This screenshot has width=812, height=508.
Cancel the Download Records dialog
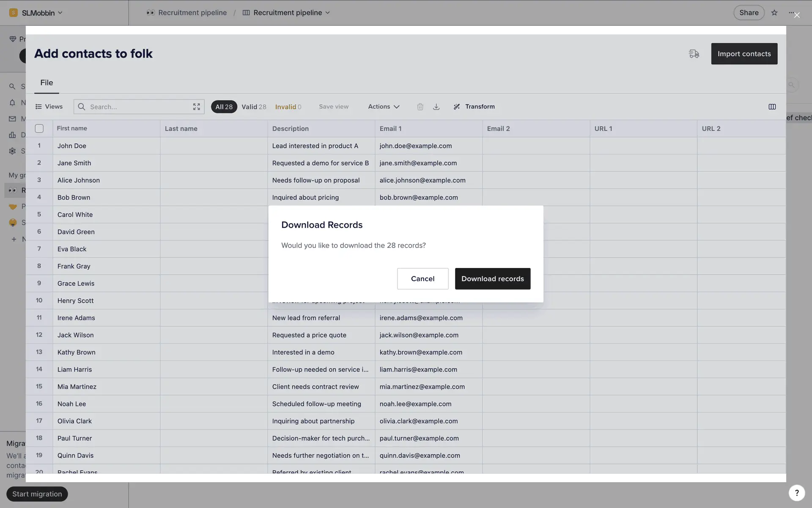click(x=422, y=279)
